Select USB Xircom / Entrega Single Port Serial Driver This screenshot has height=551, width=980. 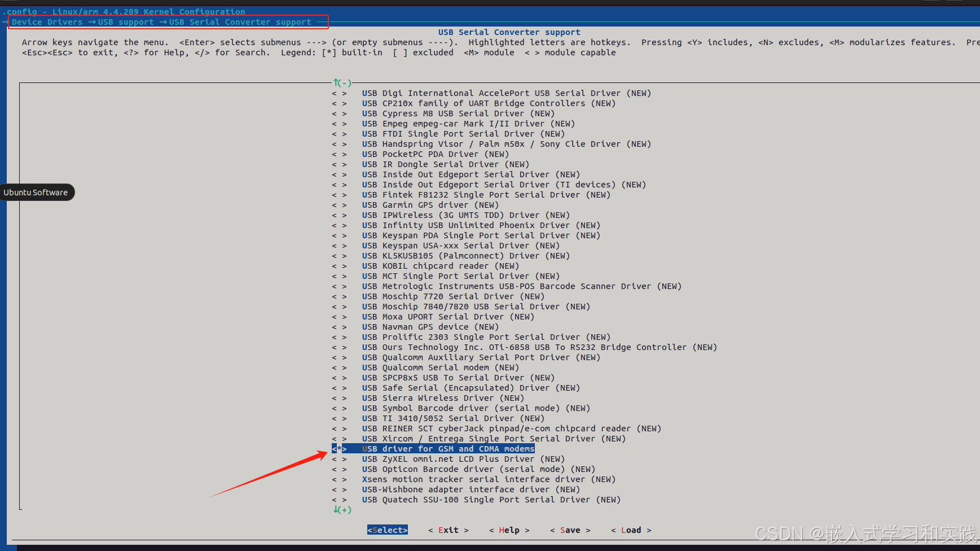(479, 439)
